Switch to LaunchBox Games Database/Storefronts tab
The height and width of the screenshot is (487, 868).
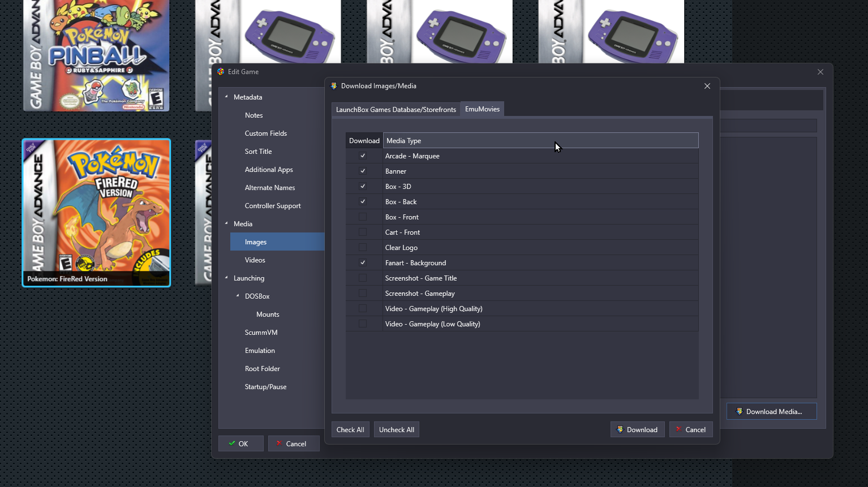click(396, 109)
